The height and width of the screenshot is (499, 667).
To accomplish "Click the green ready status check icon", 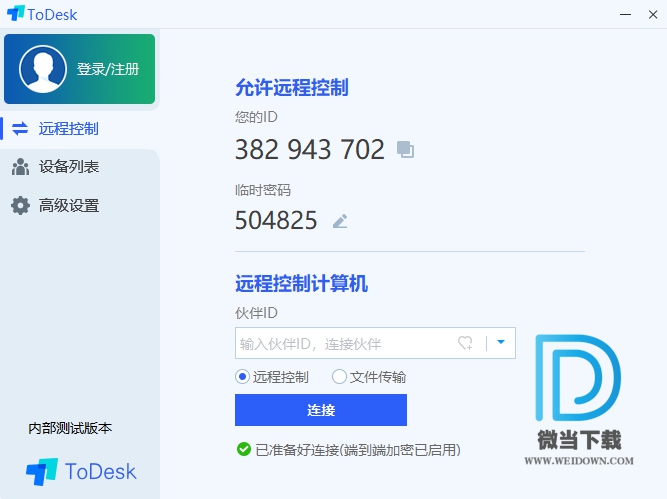I will (244, 449).
